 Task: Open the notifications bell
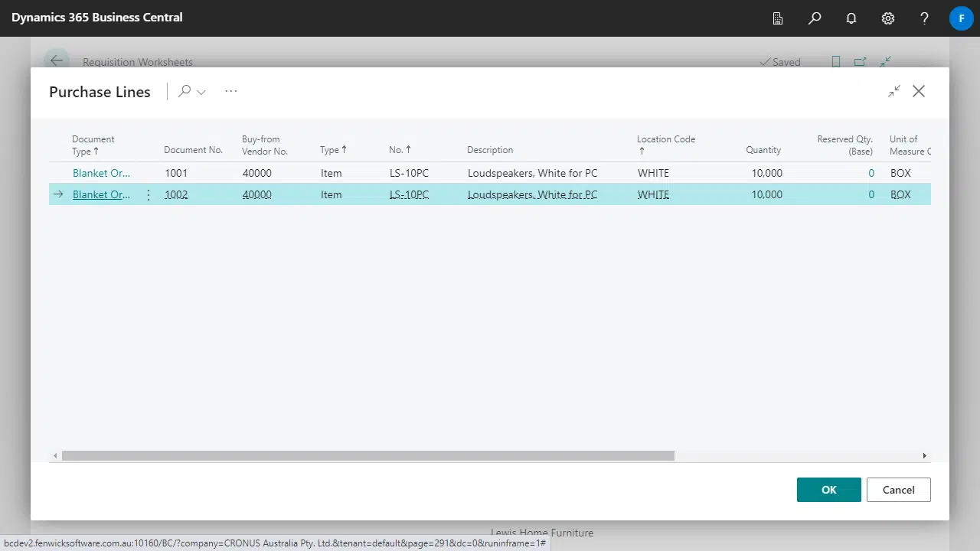pyautogui.click(x=851, y=18)
